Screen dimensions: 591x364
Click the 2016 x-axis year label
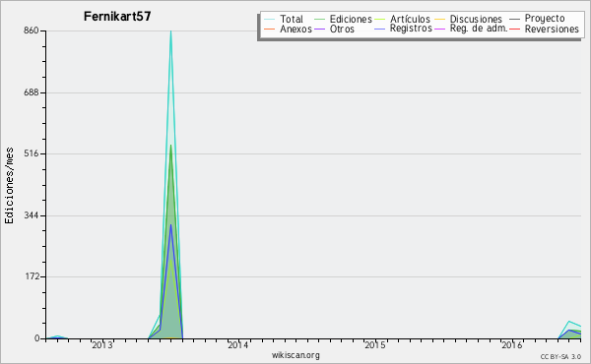pos(512,345)
